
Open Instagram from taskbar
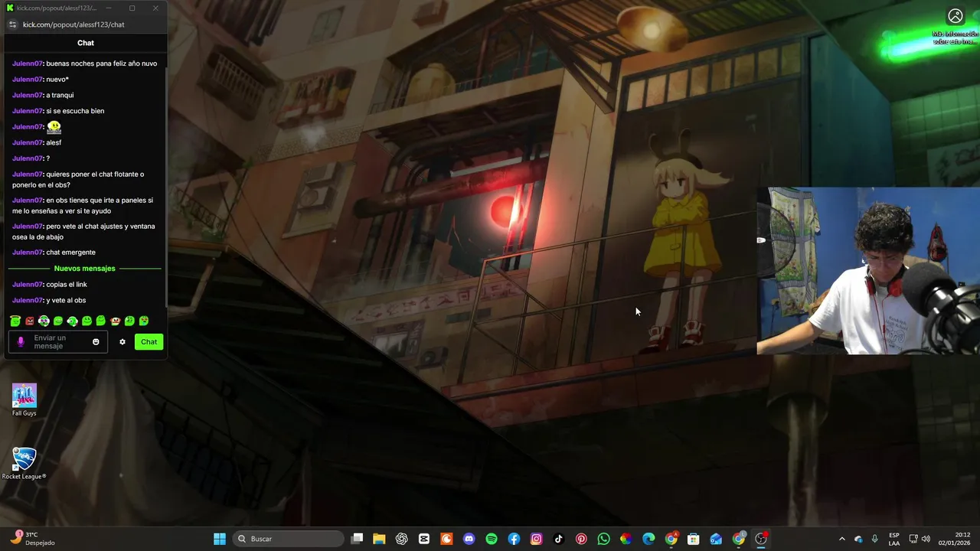pyautogui.click(x=537, y=539)
